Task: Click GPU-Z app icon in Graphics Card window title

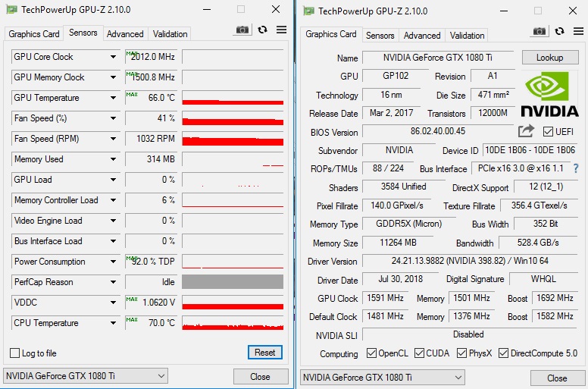Action: click(x=308, y=11)
